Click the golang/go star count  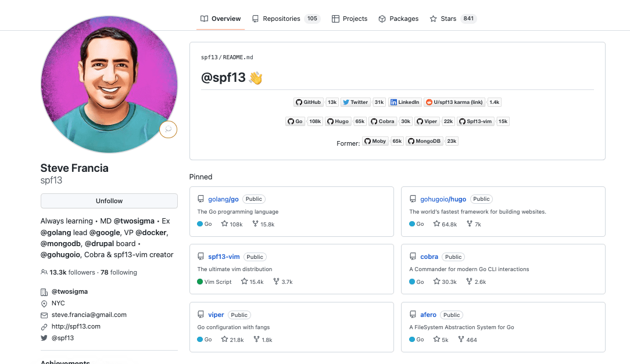(x=232, y=224)
